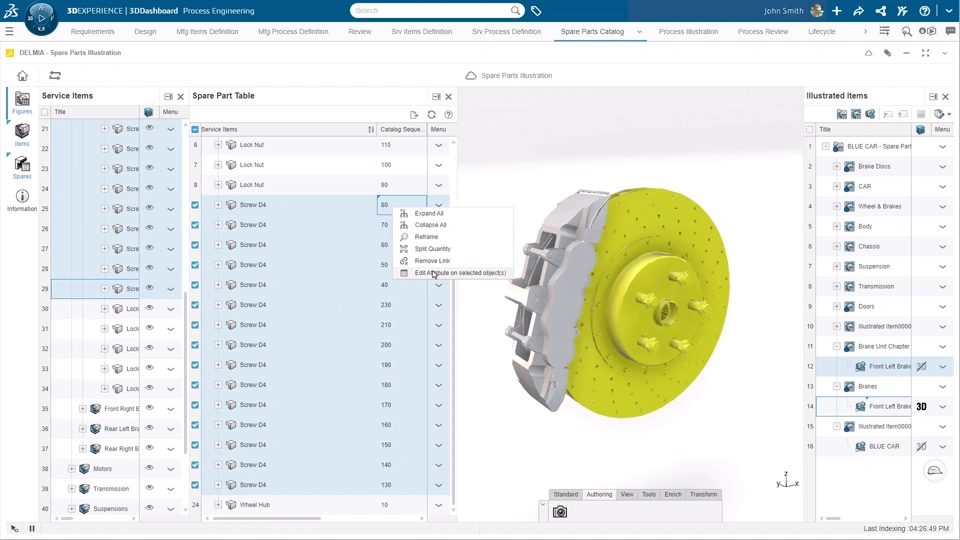
Task: Check the Illustrated Items header checkbox
Action: (x=809, y=129)
